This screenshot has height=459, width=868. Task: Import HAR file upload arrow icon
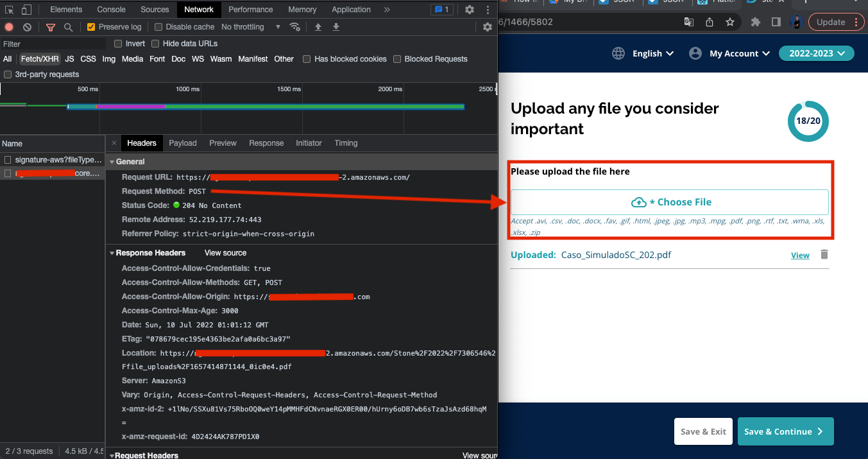318,27
